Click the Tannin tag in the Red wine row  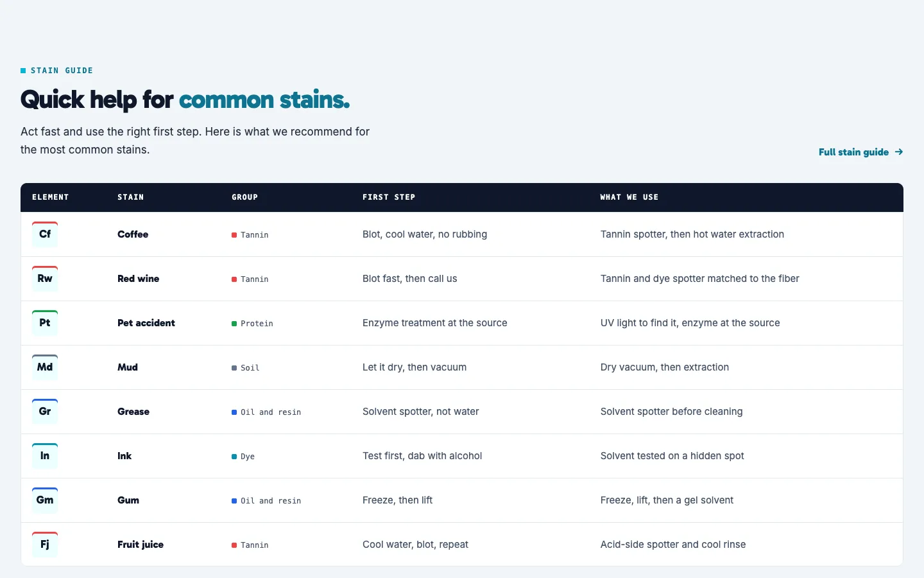[250, 279]
